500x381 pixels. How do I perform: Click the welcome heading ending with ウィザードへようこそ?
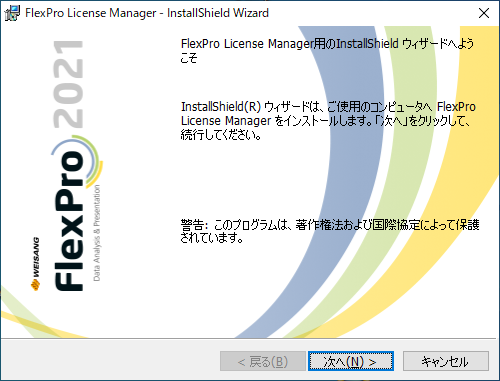coord(327,50)
